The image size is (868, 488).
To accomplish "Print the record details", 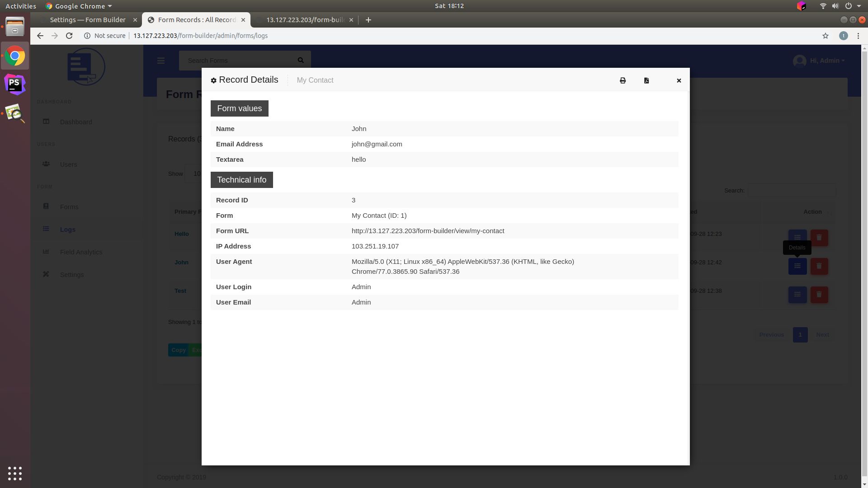I will [623, 80].
